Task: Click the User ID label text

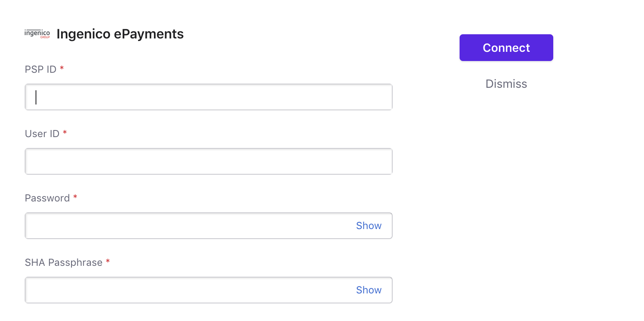Action: 42,134
